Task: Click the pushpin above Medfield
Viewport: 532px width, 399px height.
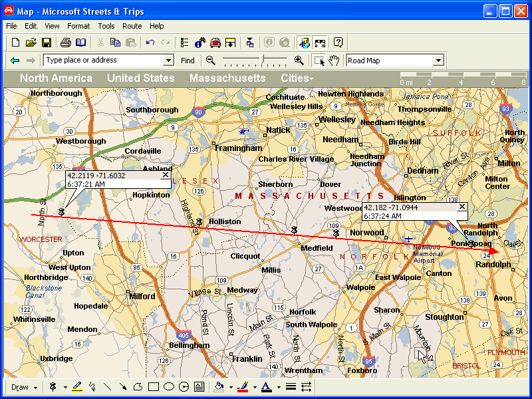Action: [294, 230]
